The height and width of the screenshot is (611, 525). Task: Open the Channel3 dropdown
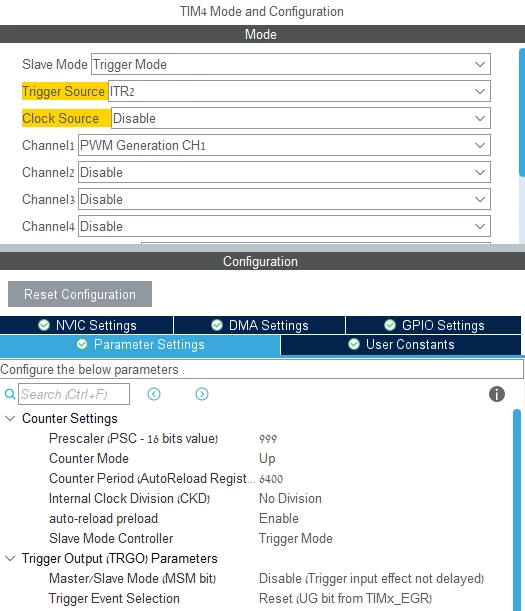pyautogui.click(x=284, y=199)
